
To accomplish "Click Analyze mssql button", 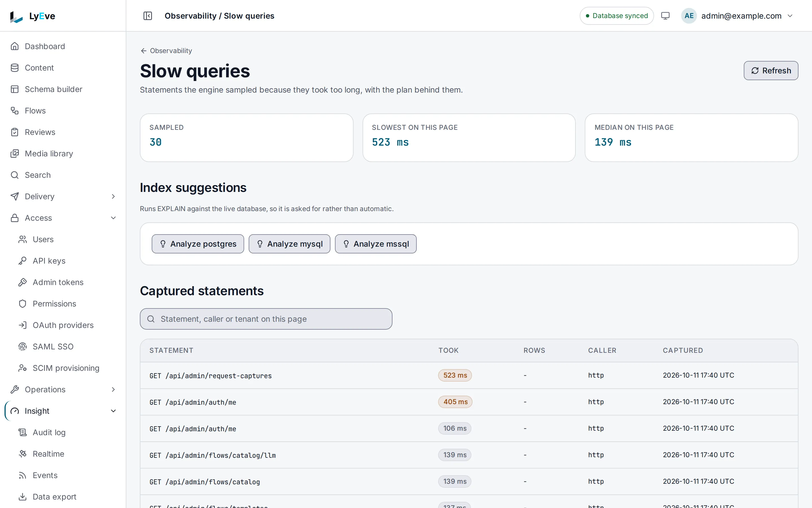I will click(x=376, y=244).
